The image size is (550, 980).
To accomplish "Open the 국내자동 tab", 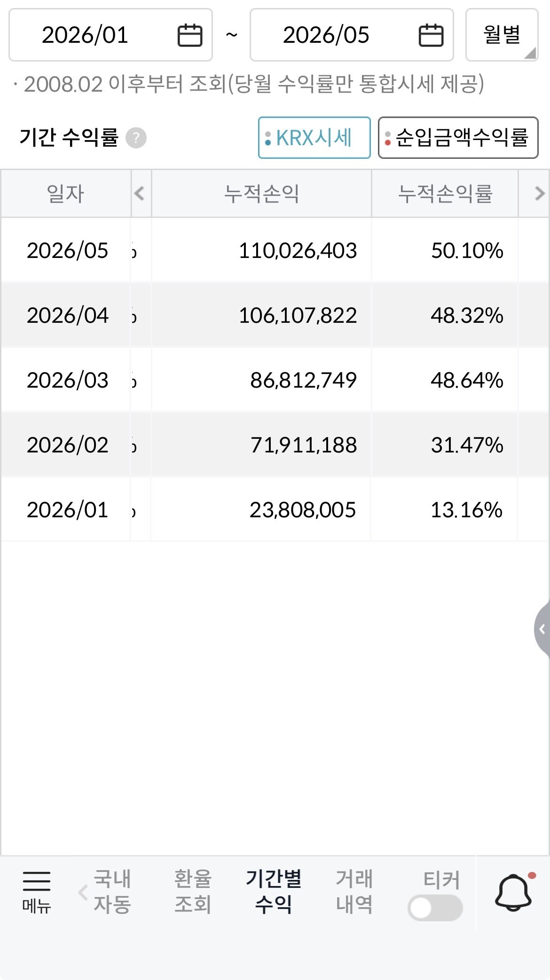I will click(x=112, y=892).
